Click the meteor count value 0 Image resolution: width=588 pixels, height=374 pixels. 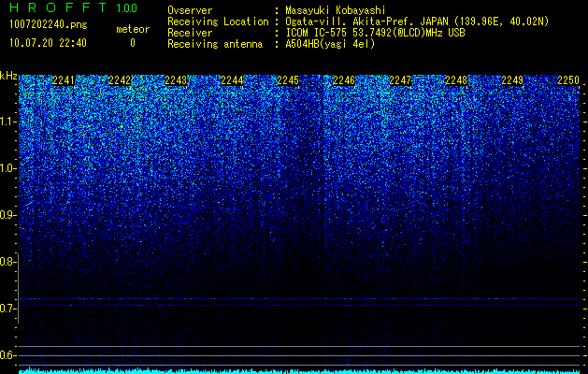tap(133, 43)
